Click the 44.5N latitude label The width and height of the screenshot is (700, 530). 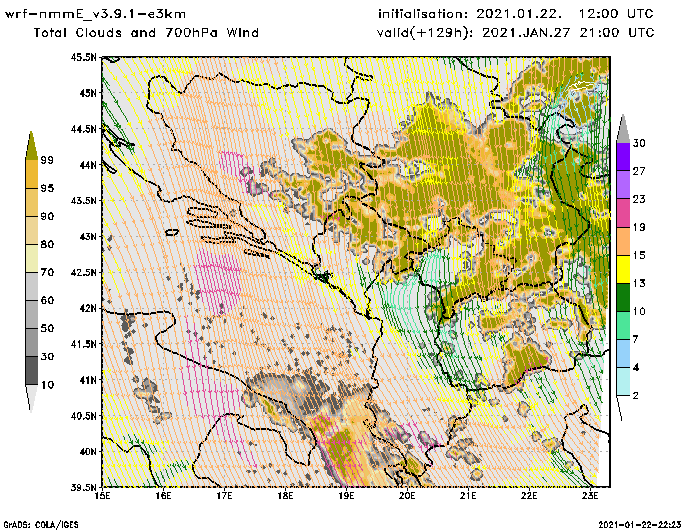(x=83, y=129)
